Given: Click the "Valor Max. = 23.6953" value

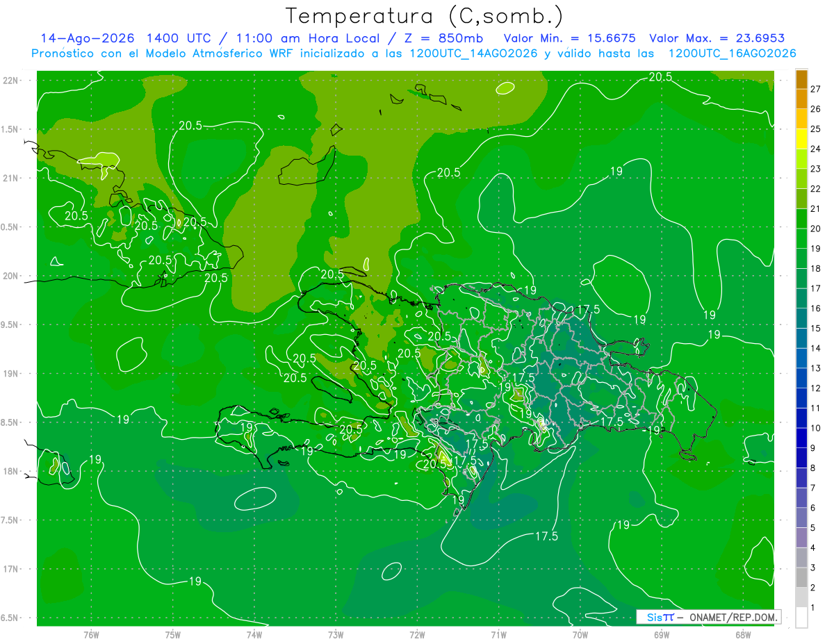Looking at the screenshot, I should pyautogui.click(x=717, y=38).
